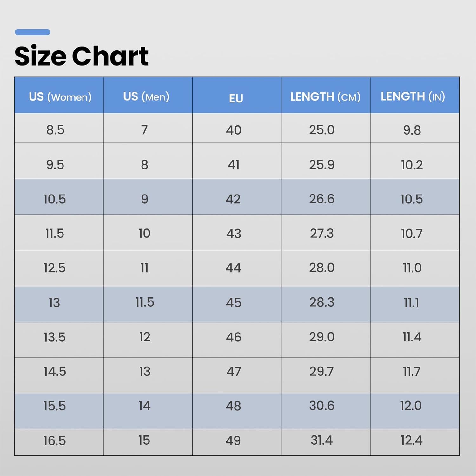Click the US (Women) column header
The image size is (476, 476).
[x=59, y=95]
